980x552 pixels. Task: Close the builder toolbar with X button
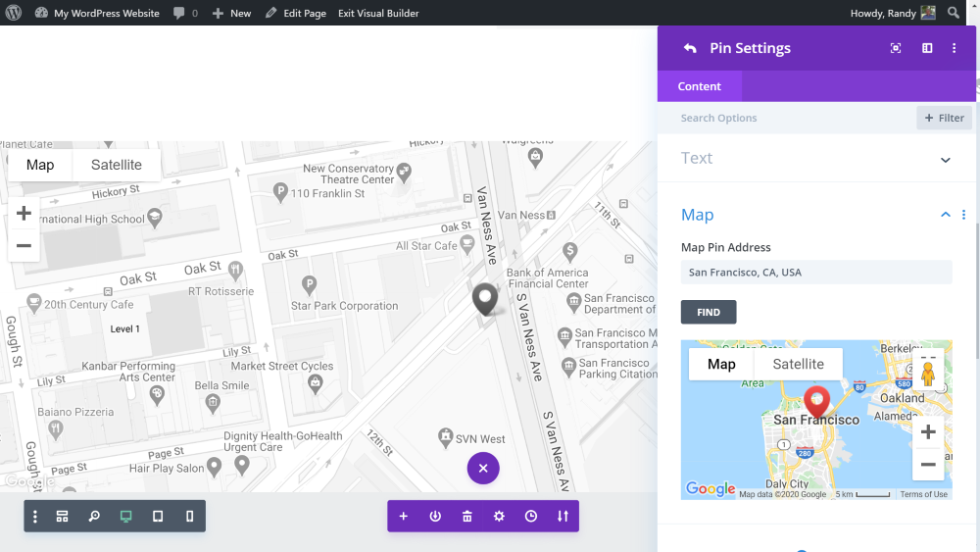pos(483,469)
